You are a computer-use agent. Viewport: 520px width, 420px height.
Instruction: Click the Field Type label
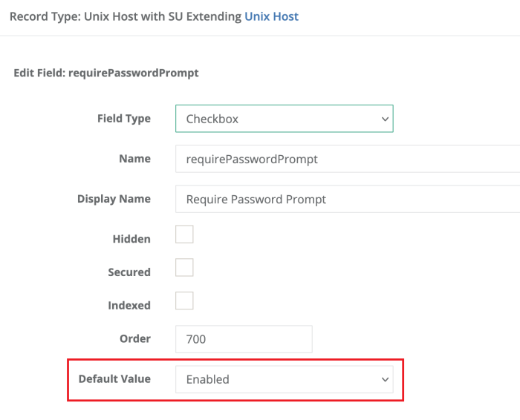123,119
